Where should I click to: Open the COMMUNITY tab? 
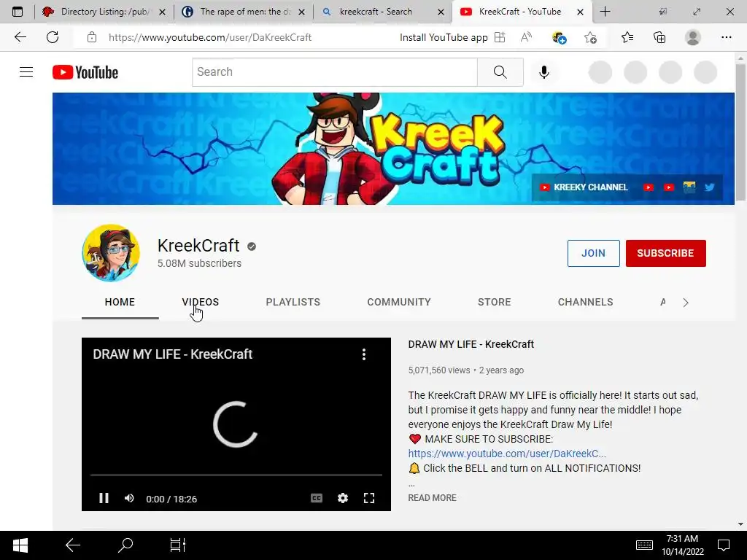399,302
